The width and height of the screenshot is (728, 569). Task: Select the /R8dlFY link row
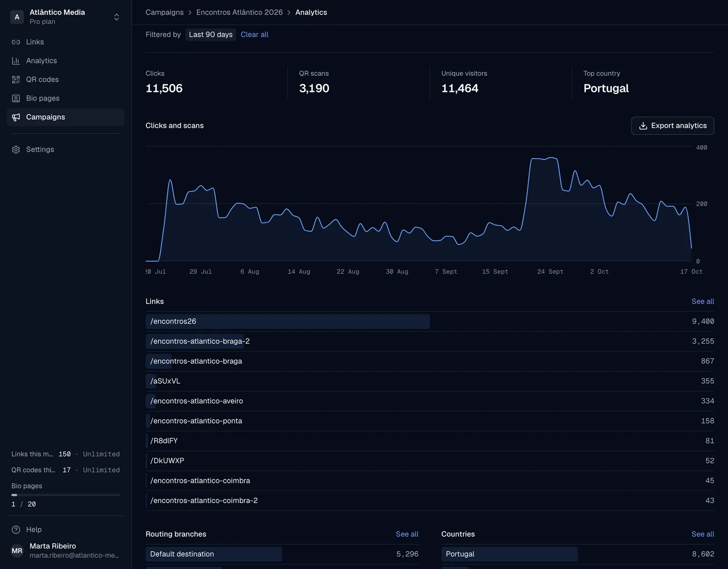pyautogui.click(x=430, y=441)
